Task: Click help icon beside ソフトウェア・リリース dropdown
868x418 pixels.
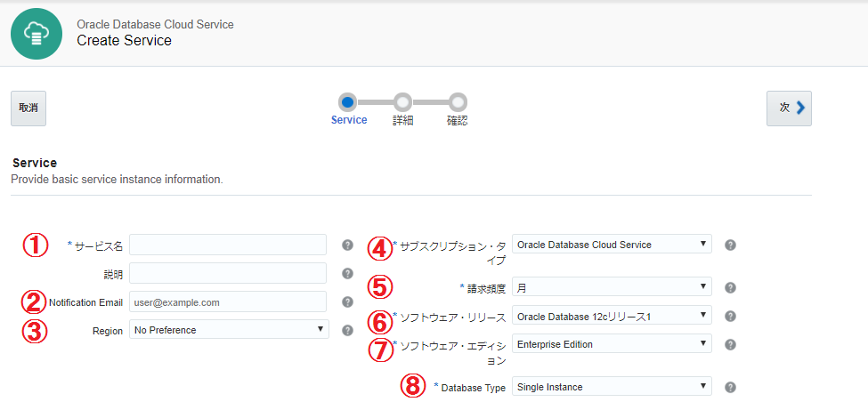Action: tap(730, 316)
